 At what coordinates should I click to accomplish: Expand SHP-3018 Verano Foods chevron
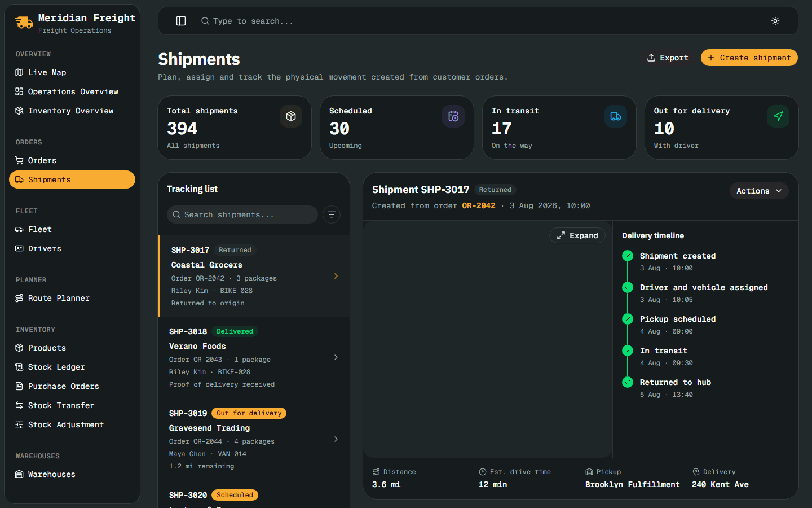pyautogui.click(x=336, y=357)
